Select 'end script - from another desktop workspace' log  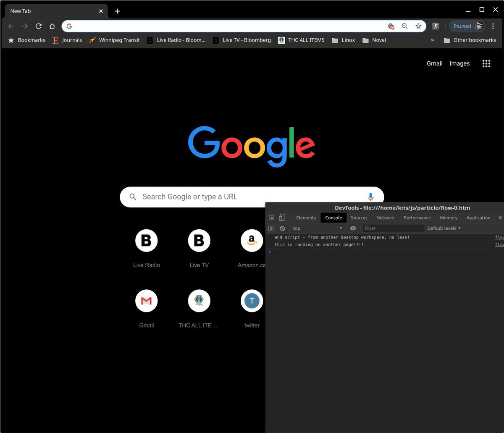tap(342, 237)
